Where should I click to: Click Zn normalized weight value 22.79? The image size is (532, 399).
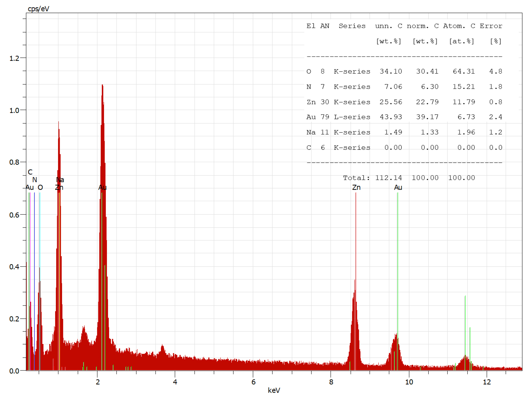coord(427,102)
